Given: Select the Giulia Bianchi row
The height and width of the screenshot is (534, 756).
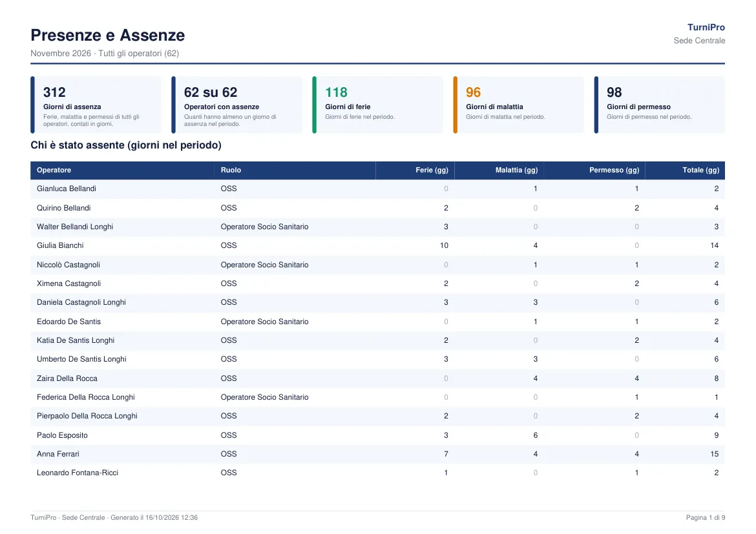Looking at the screenshot, I should 377,246.
